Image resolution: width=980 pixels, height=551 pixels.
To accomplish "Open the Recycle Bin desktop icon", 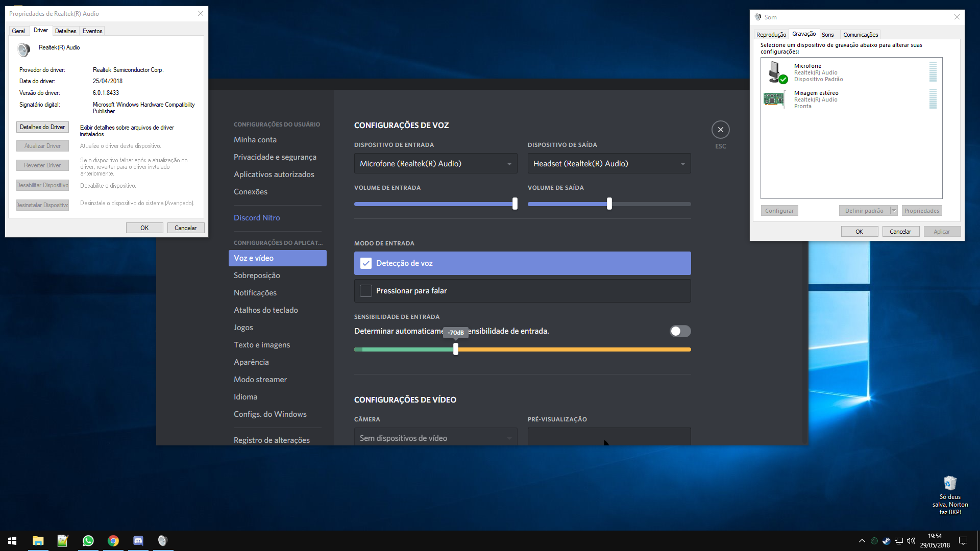I will tap(950, 495).
